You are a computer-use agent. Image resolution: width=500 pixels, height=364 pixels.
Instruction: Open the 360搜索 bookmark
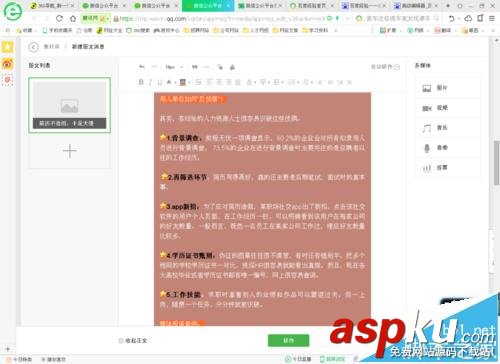(138, 30)
